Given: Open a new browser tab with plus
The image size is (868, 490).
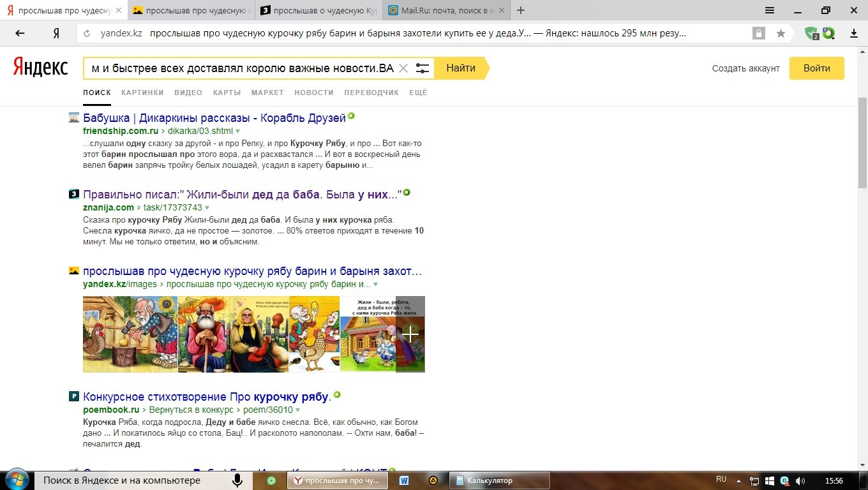Looking at the screenshot, I should click(521, 10).
